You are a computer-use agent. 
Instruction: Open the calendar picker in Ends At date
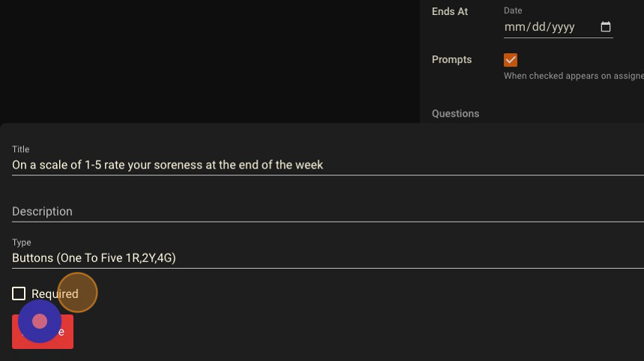(x=605, y=27)
